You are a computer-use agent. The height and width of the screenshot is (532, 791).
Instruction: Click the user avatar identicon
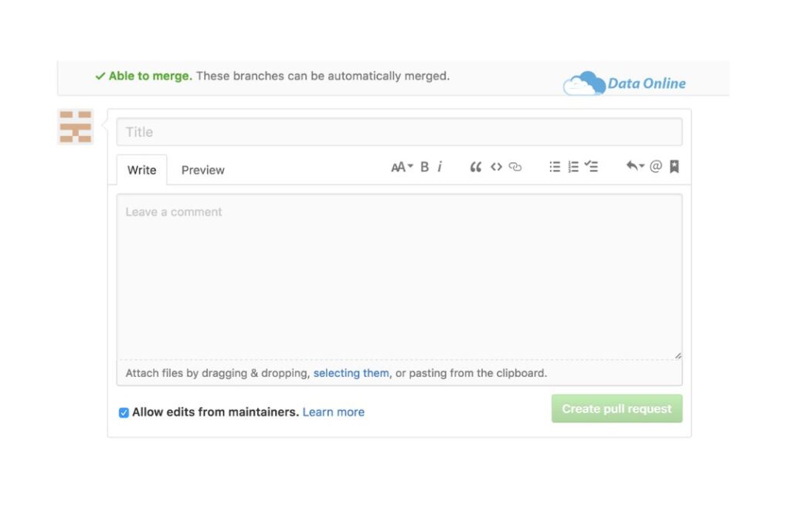[x=75, y=127]
